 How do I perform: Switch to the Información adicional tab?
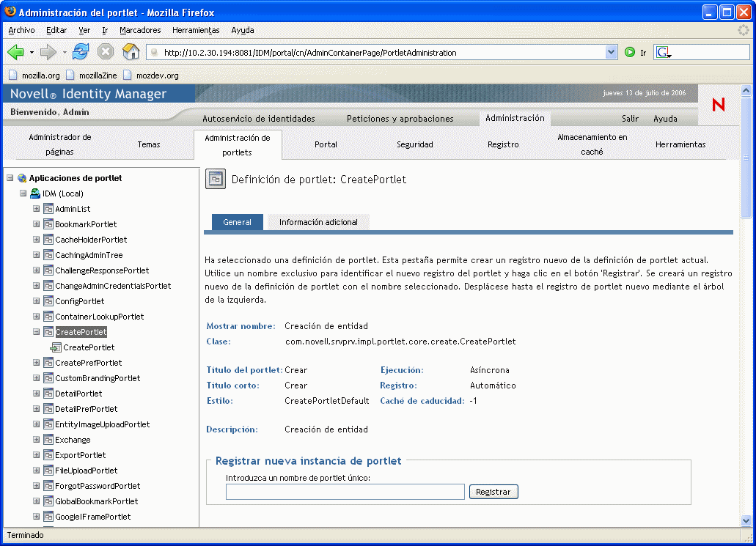tap(318, 222)
